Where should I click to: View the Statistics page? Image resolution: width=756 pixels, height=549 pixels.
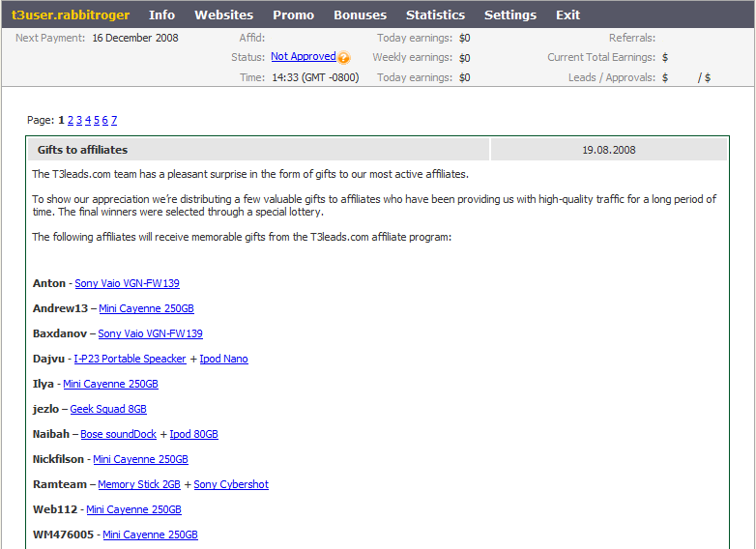coord(435,14)
